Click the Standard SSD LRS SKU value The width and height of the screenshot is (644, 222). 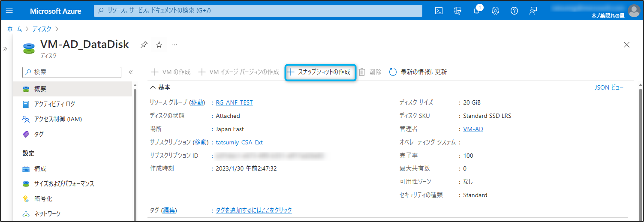click(x=487, y=116)
